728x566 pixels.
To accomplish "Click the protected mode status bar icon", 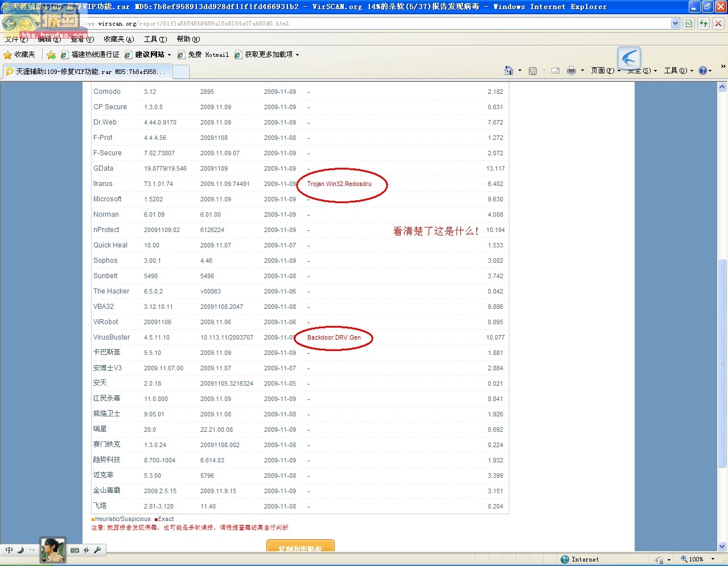I will tap(659, 560).
